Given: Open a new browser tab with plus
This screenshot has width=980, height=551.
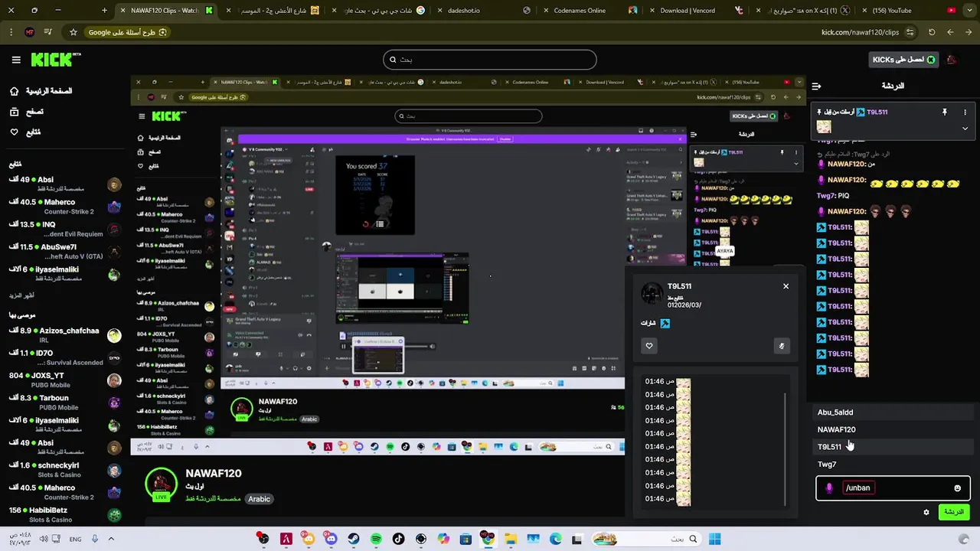Looking at the screenshot, I should [x=105, y=11].
